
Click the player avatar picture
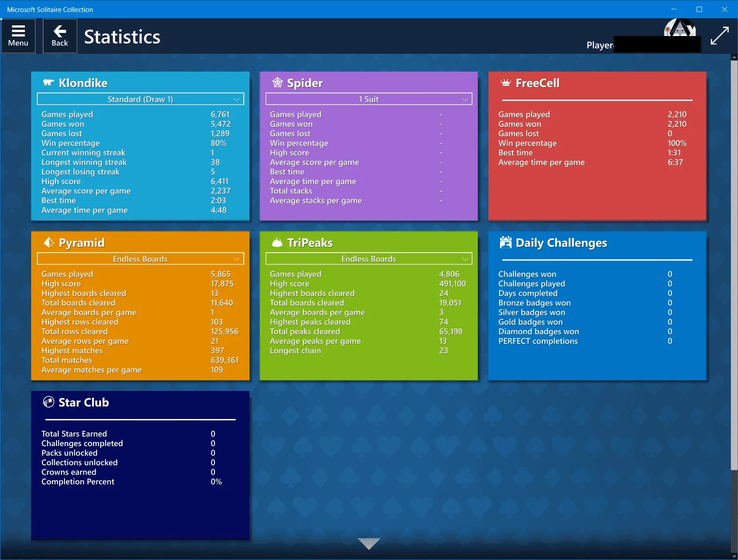[679, 28]
